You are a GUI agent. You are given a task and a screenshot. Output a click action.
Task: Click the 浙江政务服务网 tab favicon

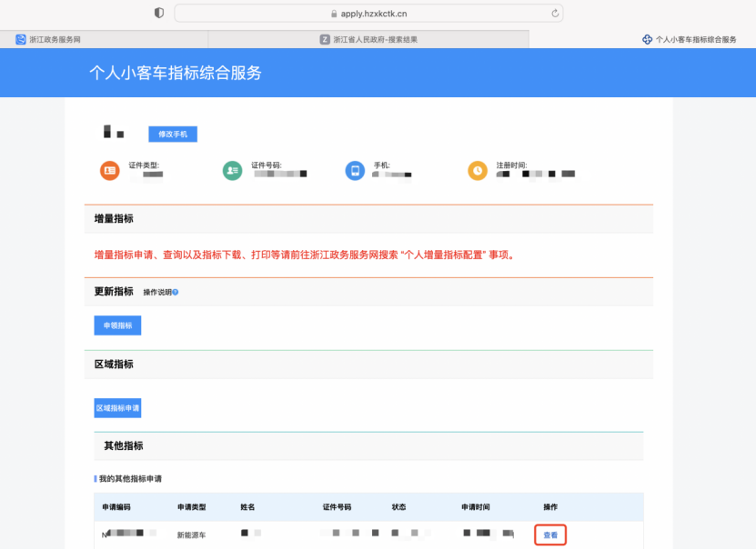pos(21,39)
